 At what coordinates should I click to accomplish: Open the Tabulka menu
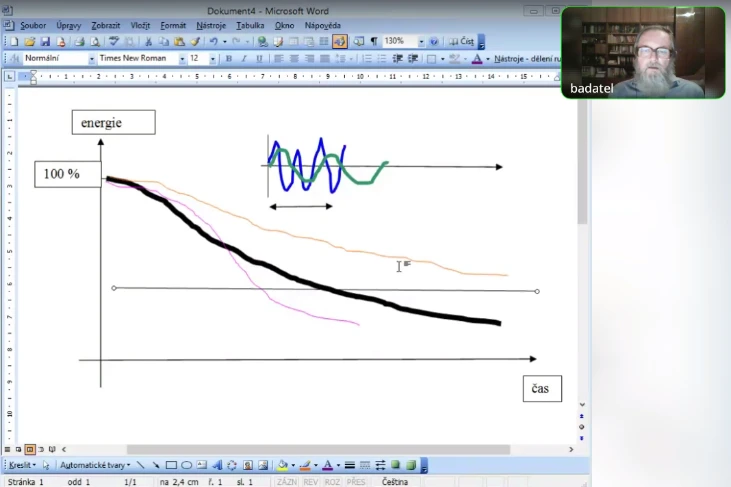click(x=250, y=25)
